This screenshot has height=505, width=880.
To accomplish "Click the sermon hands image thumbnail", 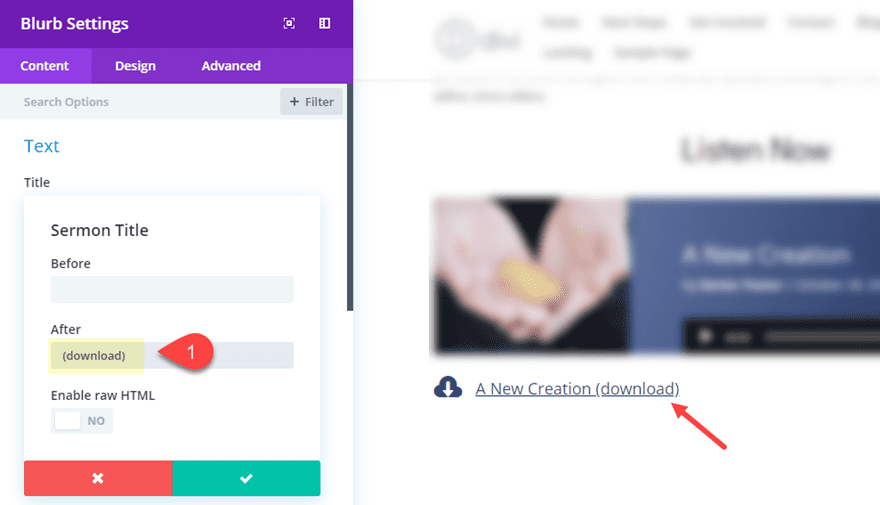I will 529,275.
